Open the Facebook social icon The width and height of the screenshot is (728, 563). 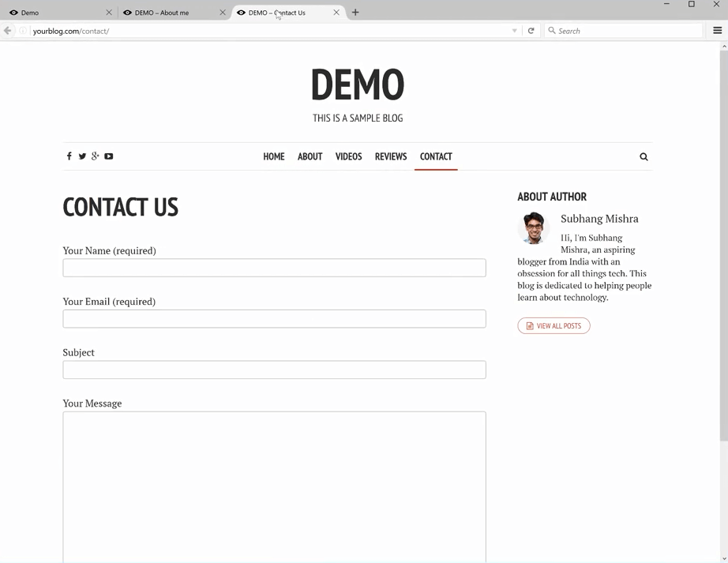tap(69, 156)
